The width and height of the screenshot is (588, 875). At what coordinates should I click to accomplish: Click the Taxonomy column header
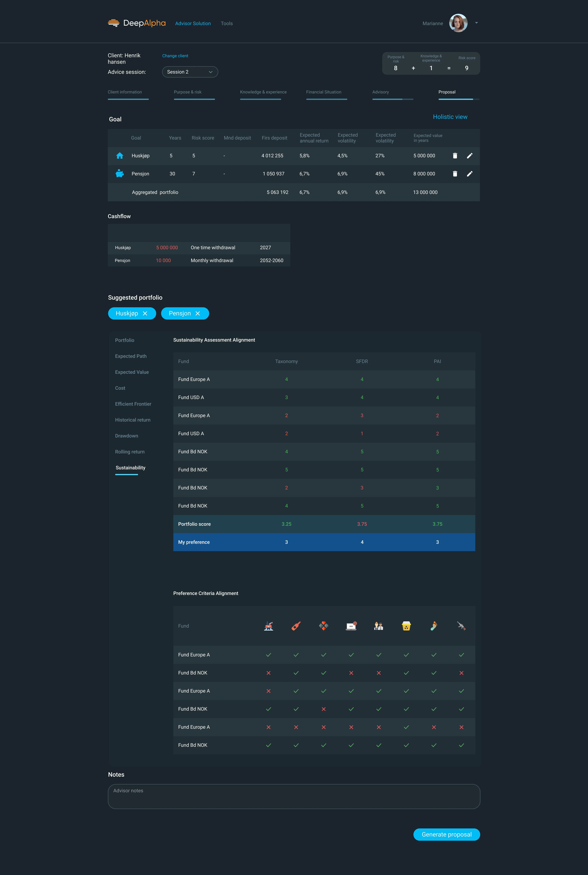286,362
